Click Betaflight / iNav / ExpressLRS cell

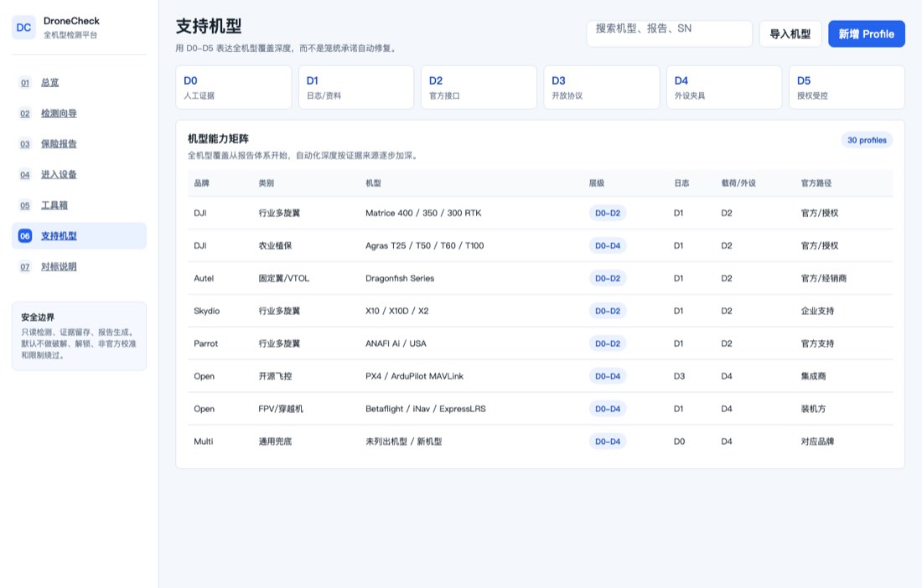pyautogui.click(x=426, y=409)
